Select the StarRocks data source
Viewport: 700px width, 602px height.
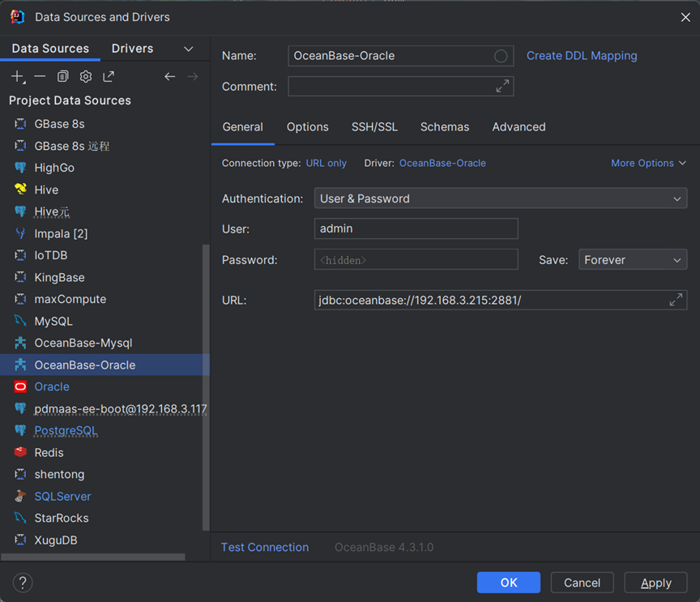62,518
